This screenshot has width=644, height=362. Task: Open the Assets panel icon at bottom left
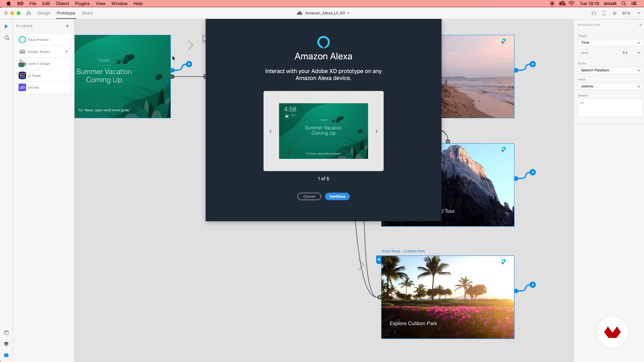[x=7, y=333]
